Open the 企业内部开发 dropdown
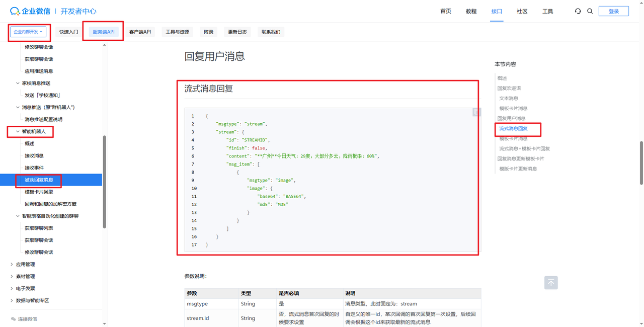 28,32
